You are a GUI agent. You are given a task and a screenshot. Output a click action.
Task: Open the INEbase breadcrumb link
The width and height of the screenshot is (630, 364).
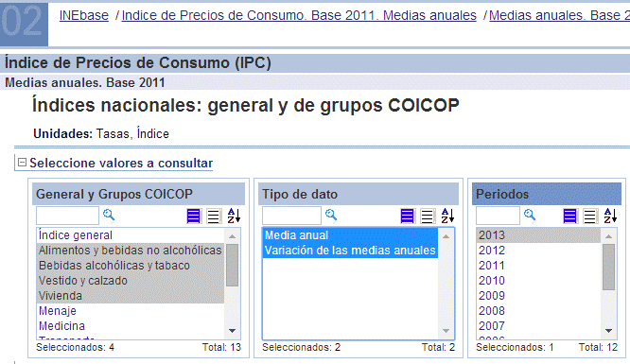pyautogui.click(x=84, y=15)
